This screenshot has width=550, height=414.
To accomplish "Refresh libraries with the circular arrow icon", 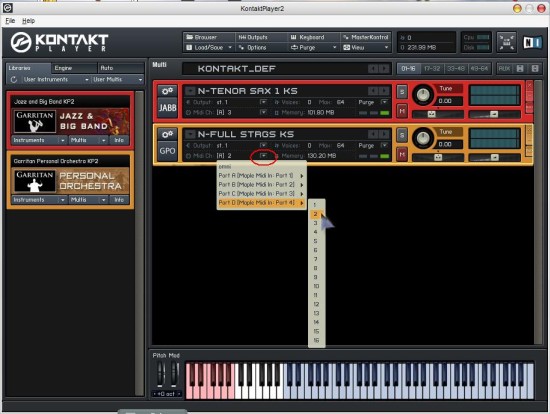I will [14, 80].
